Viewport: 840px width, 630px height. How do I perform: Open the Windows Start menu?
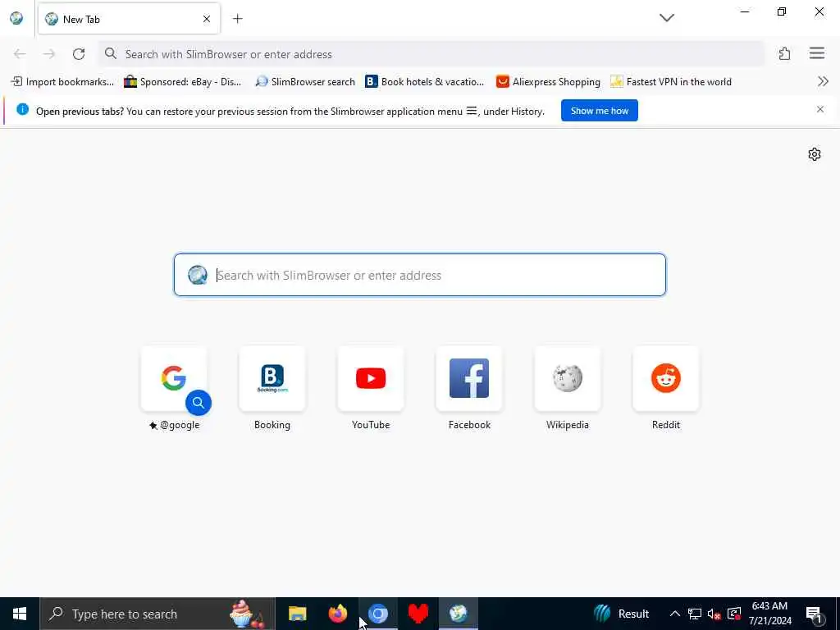[20, 614]
